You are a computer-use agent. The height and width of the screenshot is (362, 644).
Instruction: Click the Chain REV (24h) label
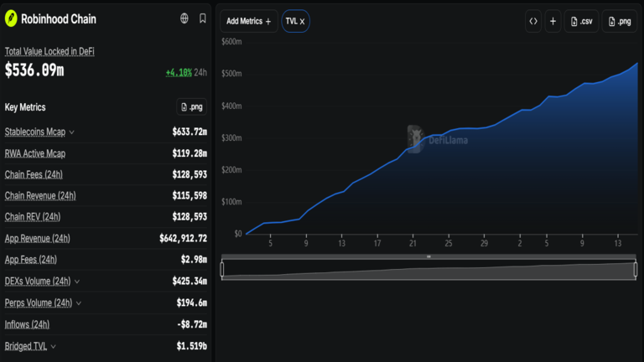(x=33, y=217)
